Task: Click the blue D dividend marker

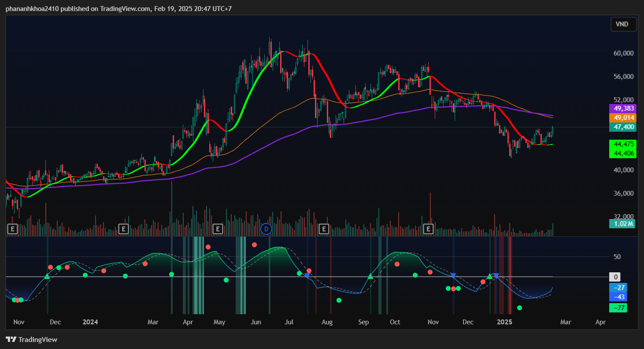Action: [x=266, y=229]
